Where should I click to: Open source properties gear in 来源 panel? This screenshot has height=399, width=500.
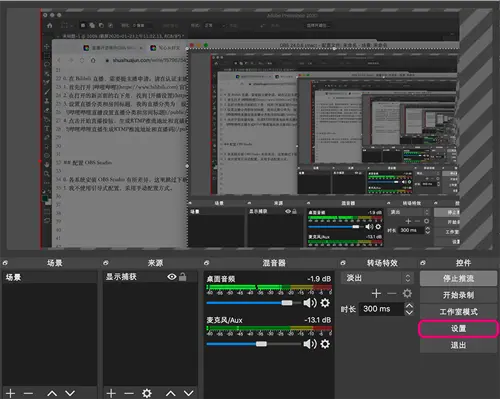(x=147, y=393)
